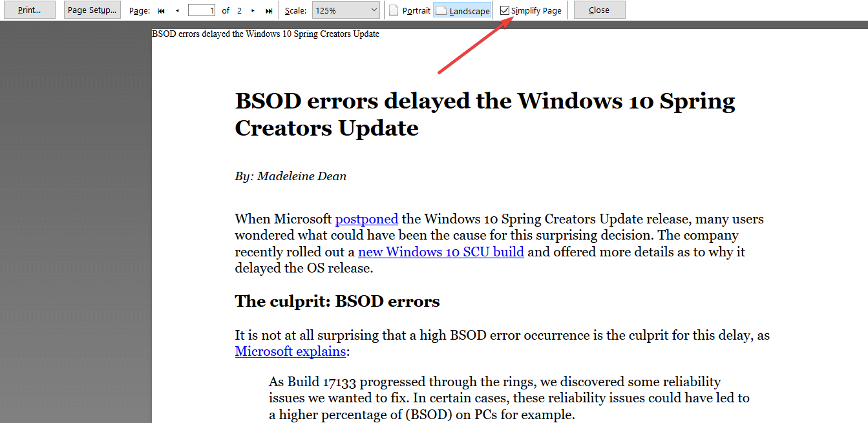Click the page number input field

pos(202,10)
